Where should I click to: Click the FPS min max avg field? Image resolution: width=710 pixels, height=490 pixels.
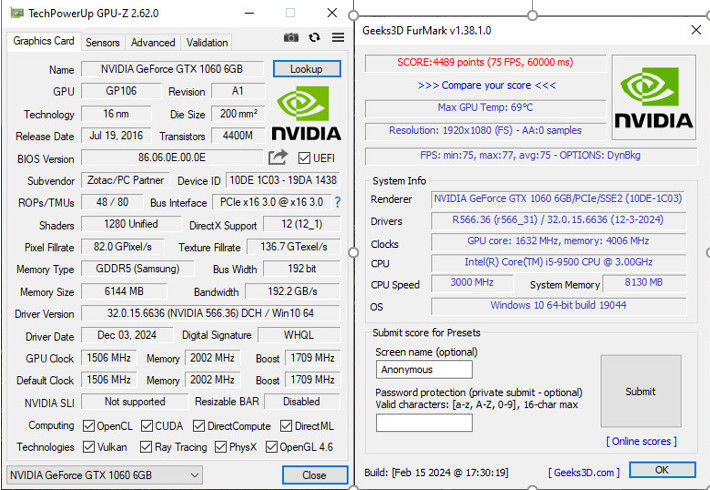tap(531, 155)
